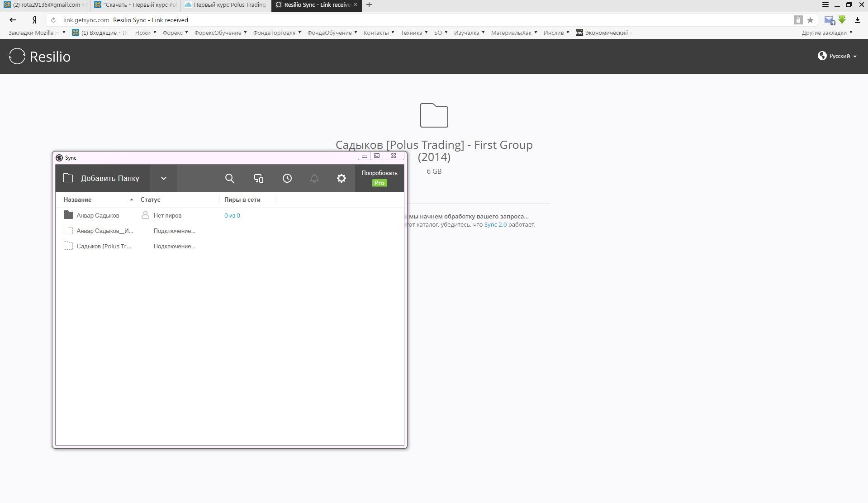Image resolution: width=868 pixels, height=503 pixels.
Task: Click the folder icon of Анвар Садыков
Action: [x=68, y=215]
